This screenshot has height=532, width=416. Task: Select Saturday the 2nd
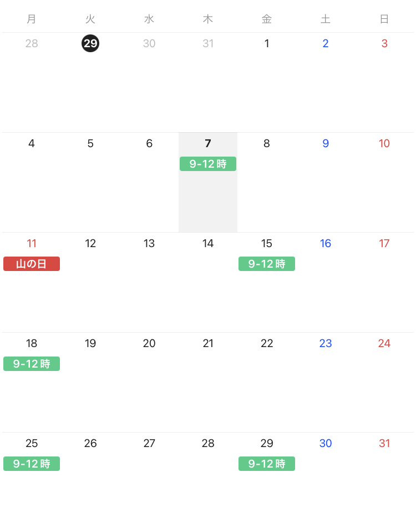326,43
